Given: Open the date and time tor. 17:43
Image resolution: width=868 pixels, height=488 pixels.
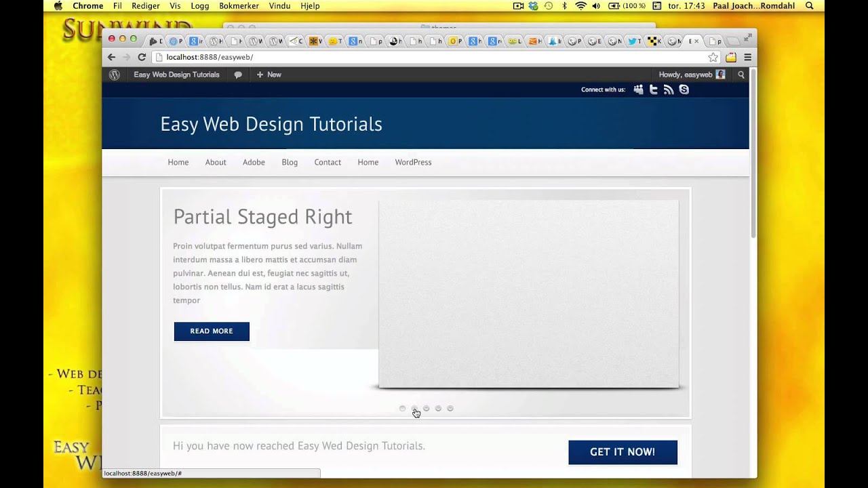Looking at the screenshot, I should tap(687, 5).
